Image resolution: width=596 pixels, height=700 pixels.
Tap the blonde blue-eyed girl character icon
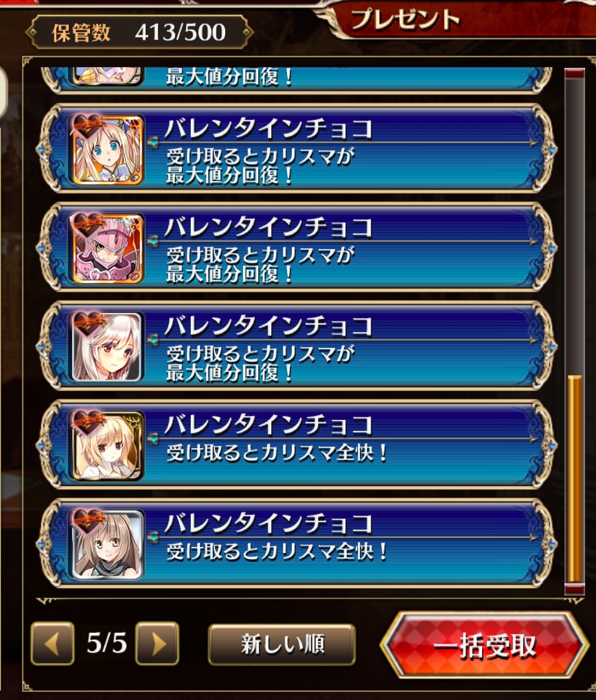pos(107,150)
